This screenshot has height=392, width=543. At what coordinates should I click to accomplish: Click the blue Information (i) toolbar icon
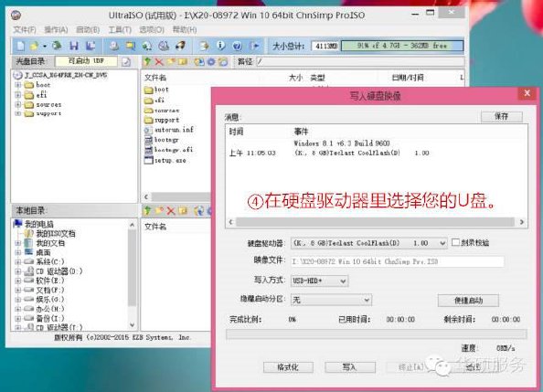coord(220,46)
